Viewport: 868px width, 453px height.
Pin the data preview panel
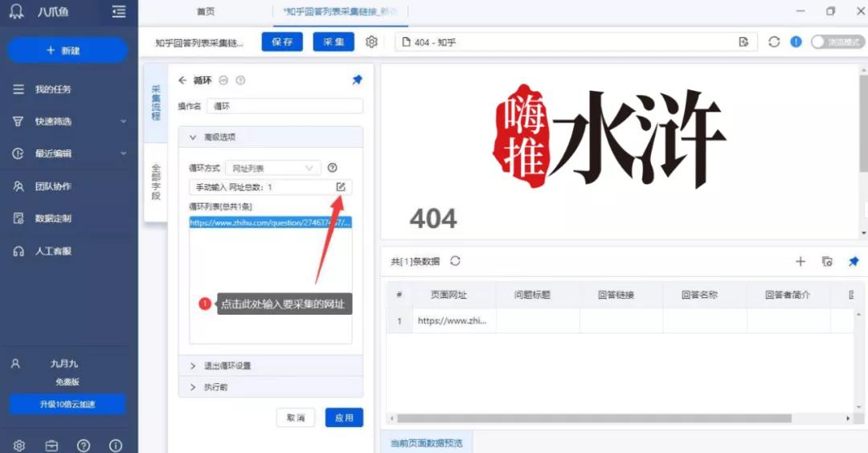click(x=854, y=261)
